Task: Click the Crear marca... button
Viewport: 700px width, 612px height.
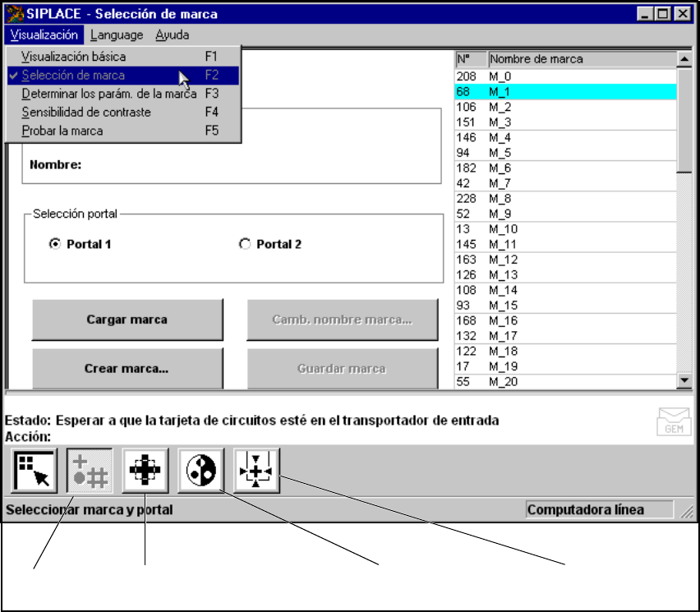Action: pyautogui.click(x=127, y=368)
